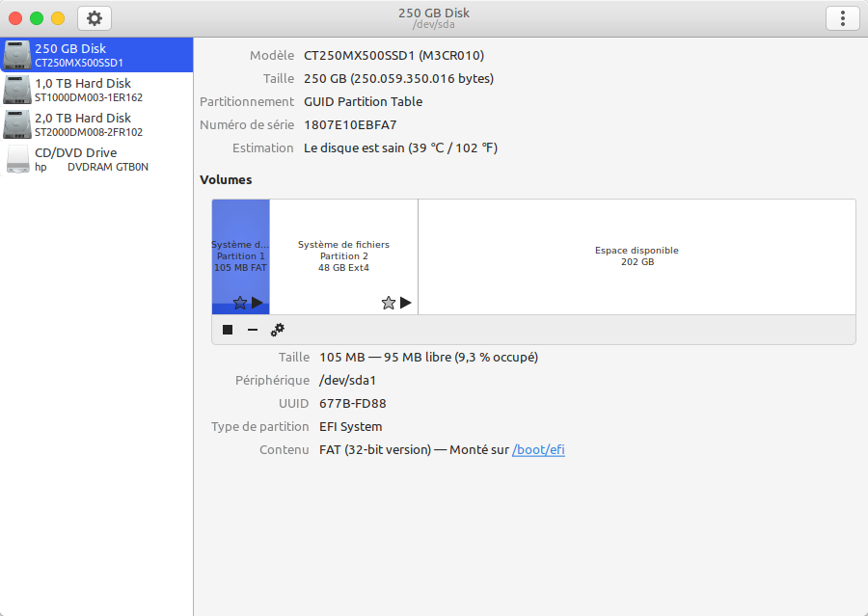Open the three-dot drive options menu
Viewport: 868px width, 616px height.
[843, 18]
